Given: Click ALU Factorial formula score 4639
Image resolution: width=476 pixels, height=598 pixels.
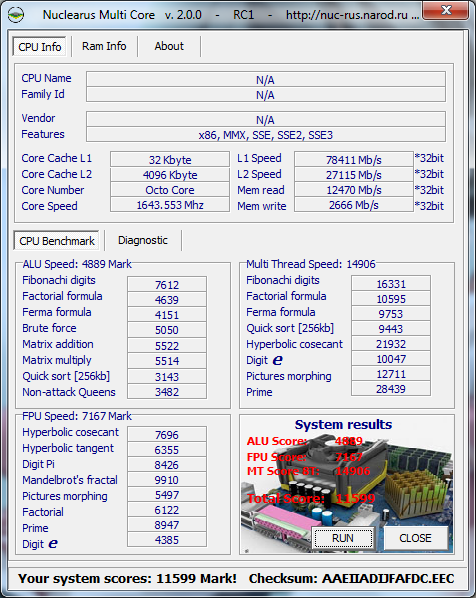Looking at the screenshot, I should 167,300.
